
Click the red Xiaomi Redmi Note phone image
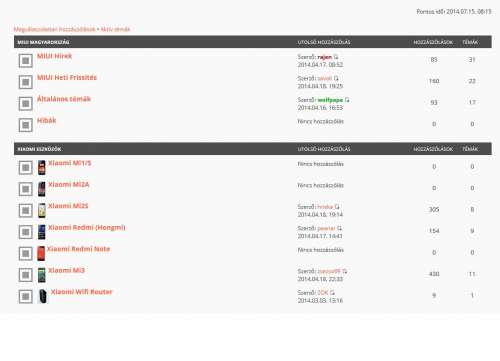(x=41, y=253)
